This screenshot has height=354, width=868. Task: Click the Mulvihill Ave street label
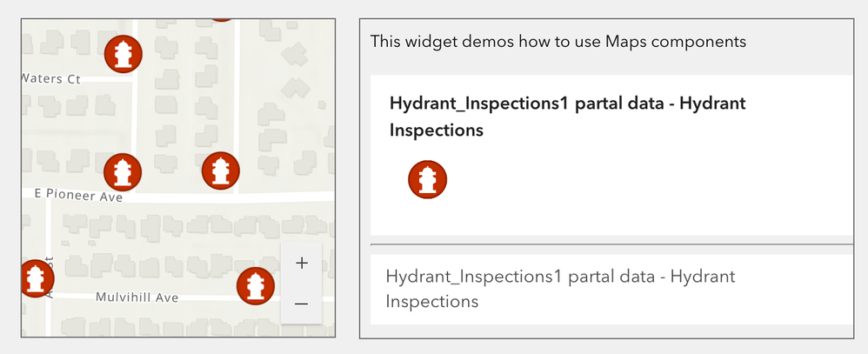(137, 297)
